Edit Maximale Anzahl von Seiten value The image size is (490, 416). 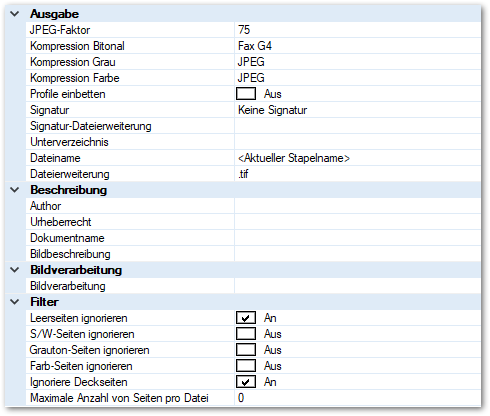[358, 398]
